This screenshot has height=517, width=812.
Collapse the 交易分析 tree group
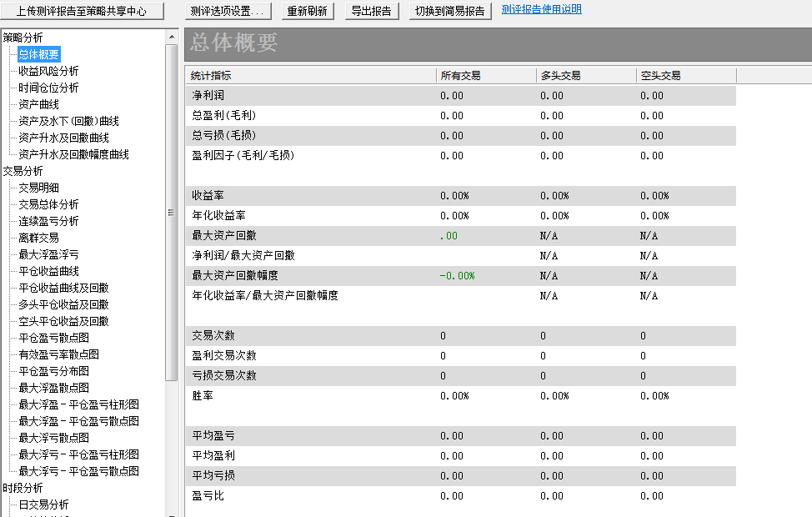pos(23,171)
